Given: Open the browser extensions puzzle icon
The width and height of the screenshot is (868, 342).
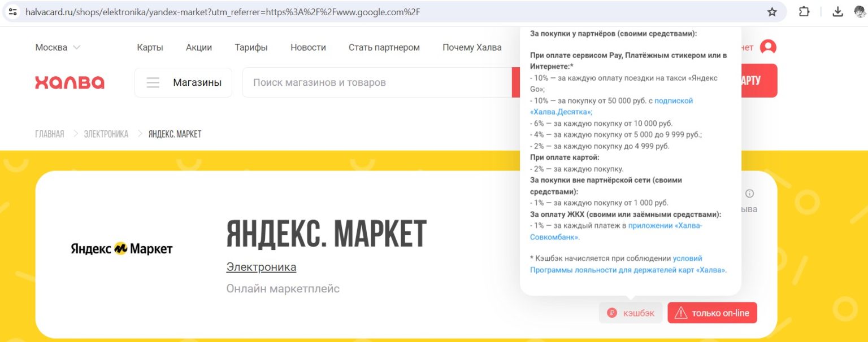Looking at the screenshot, I should pyautogui.click(x=804, y=12).
